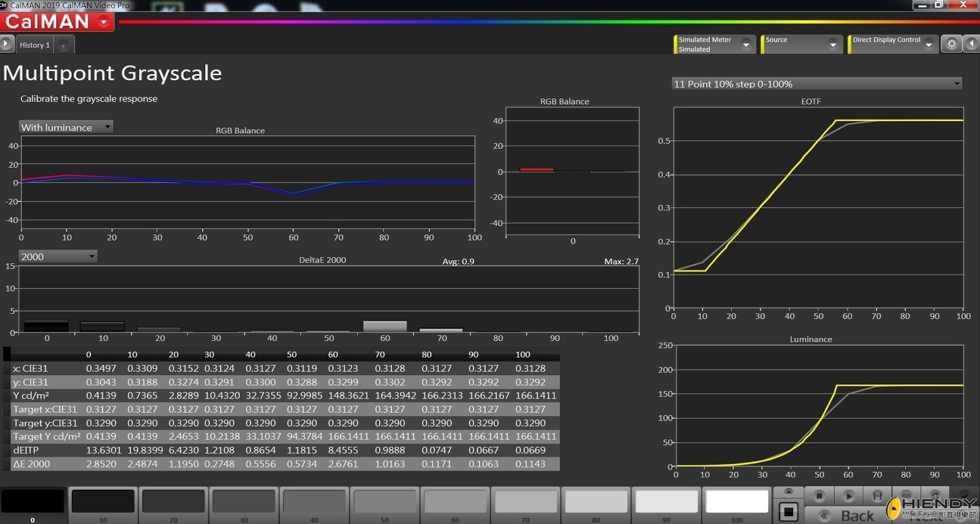Open the CalMAN main menu arrow
Viewport: 980px width, 524px height.
(x=104, y=22)
